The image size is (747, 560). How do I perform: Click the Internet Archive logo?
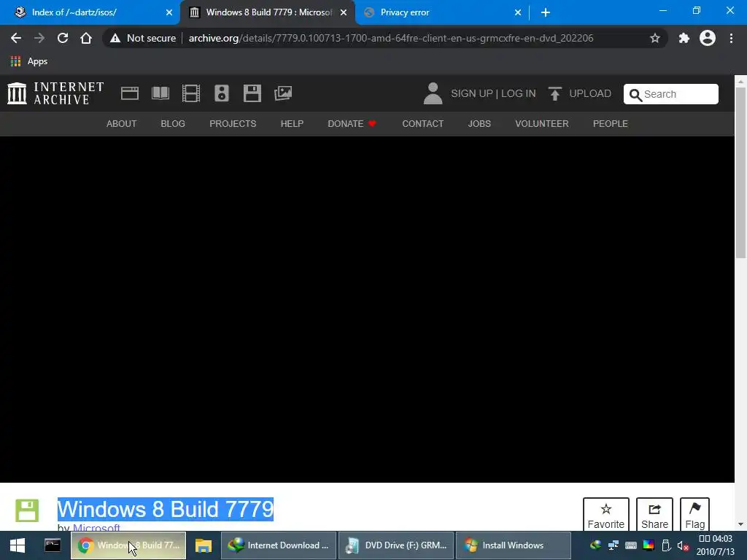[55, 93]
